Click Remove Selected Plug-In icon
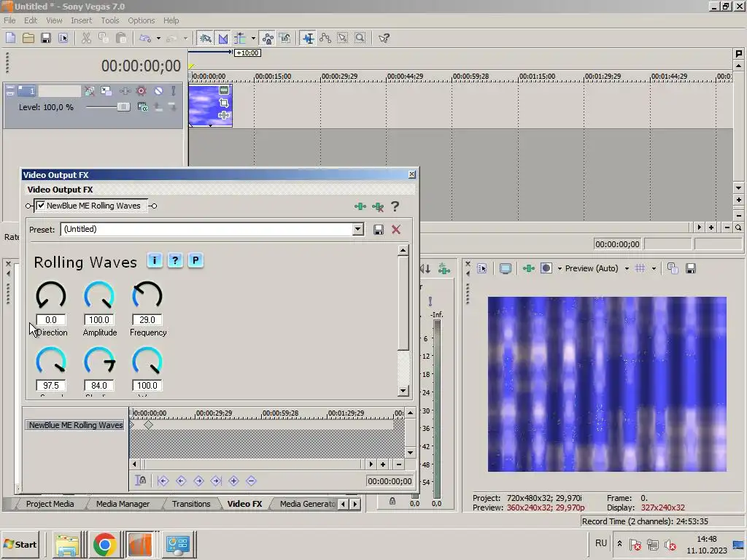Image resolution: width=747 pixels, height=560 pixels. pos(378,206)
